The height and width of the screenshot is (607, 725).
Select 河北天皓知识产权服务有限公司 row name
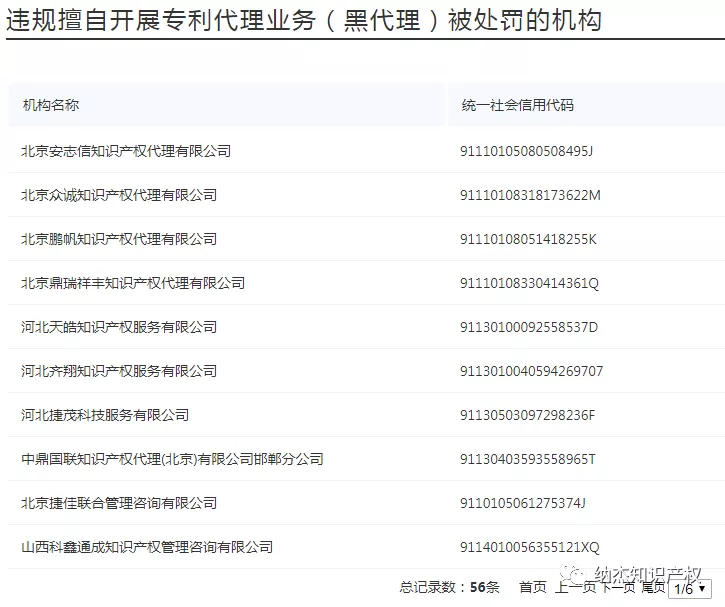[119, 327]
